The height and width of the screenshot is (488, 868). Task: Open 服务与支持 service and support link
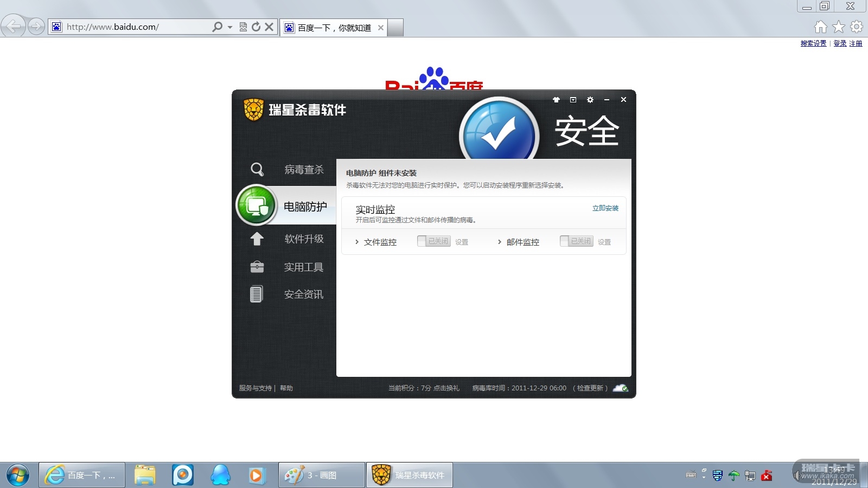[256, 388]
